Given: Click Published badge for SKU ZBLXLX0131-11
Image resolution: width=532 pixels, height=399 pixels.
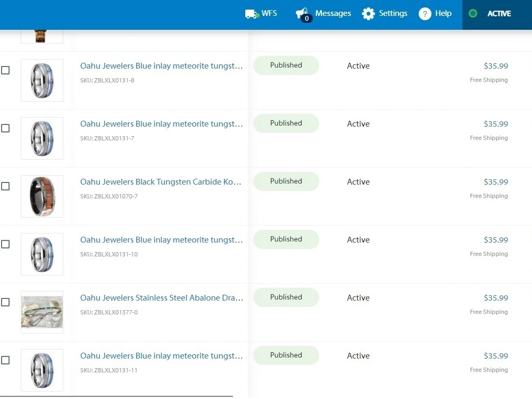Looking at the screenshot, I should 286,355.
